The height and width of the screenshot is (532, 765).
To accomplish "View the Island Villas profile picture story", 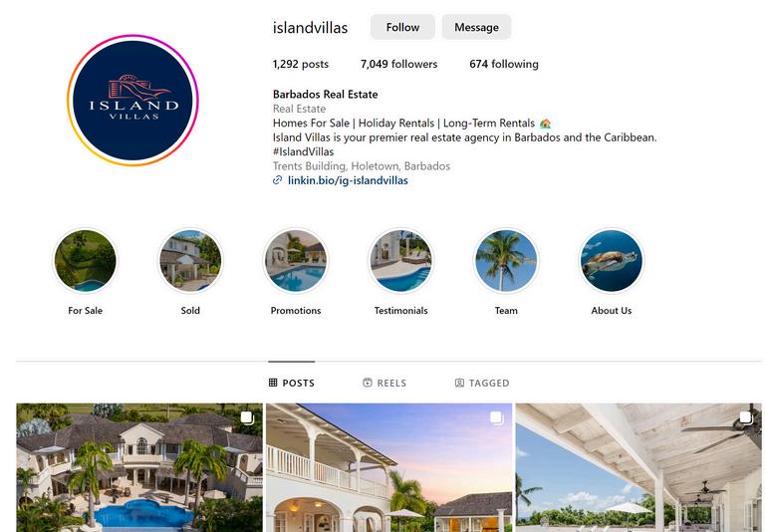I will tap(132, 100).
